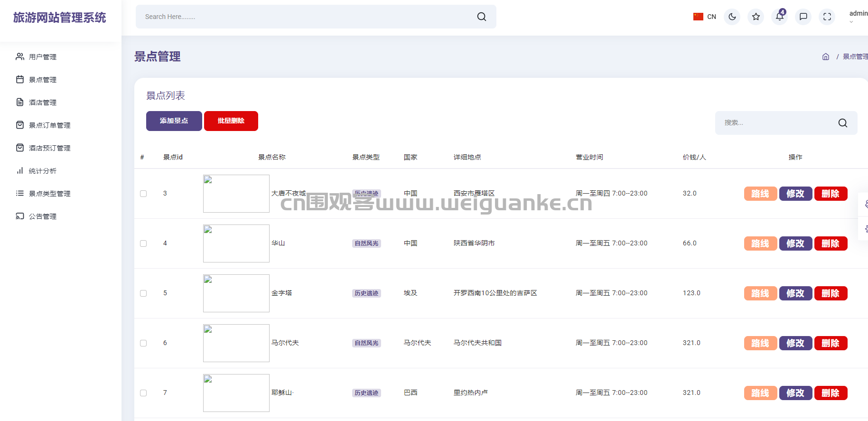Open the CN language selector
This screenshot has width=868, height=421.
(x=705, y=17)
